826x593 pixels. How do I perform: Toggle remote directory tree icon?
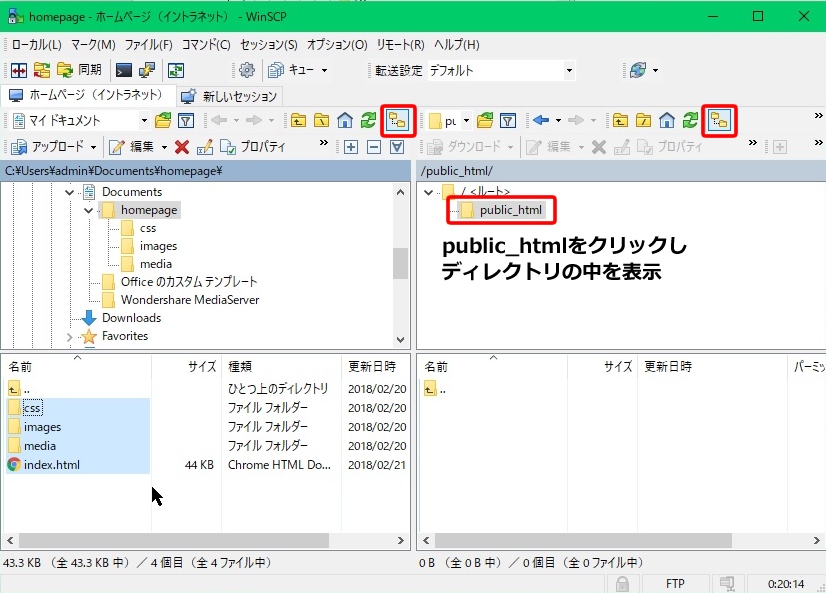719,121
